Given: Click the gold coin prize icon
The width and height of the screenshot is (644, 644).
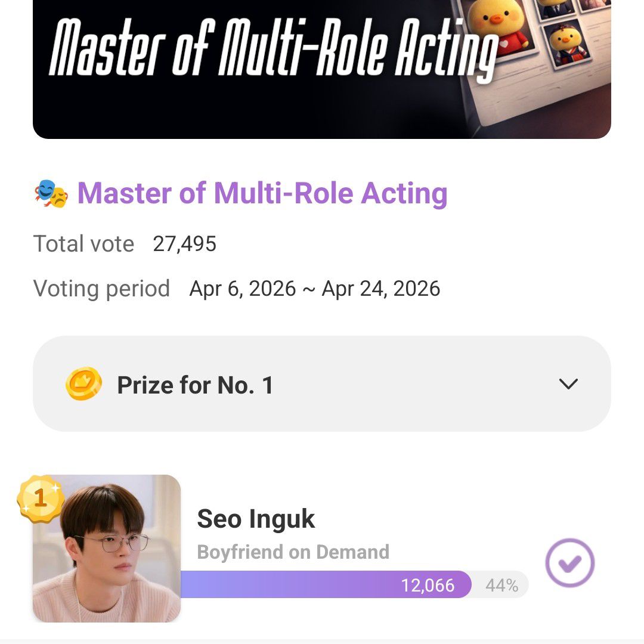Looking at the screenshot, I should point(82,384).
